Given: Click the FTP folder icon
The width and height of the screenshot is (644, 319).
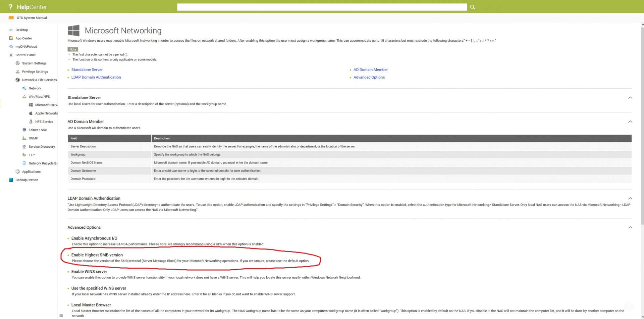Looking at the screenshot, I should (x=24, y=155).
